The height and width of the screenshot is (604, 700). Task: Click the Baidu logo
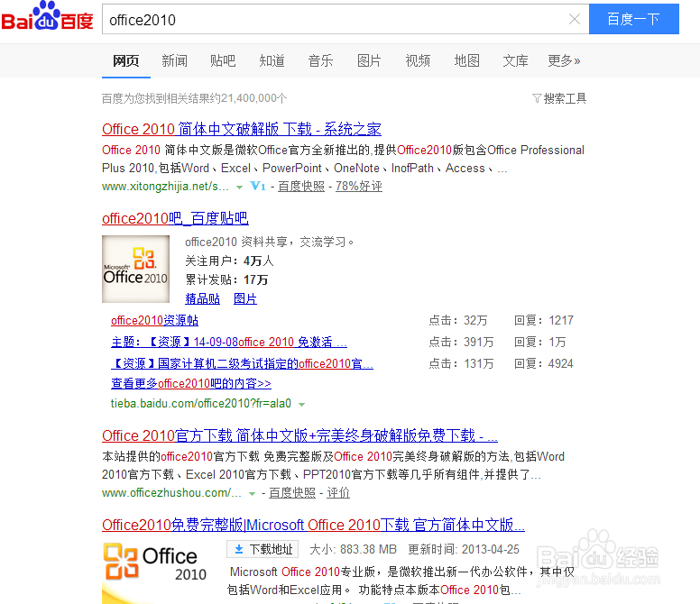click(47, 16)
